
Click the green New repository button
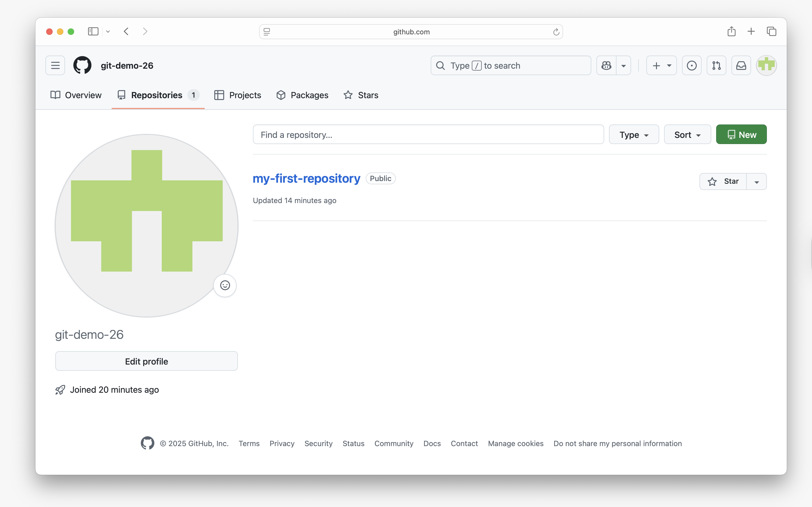point(741,134)
